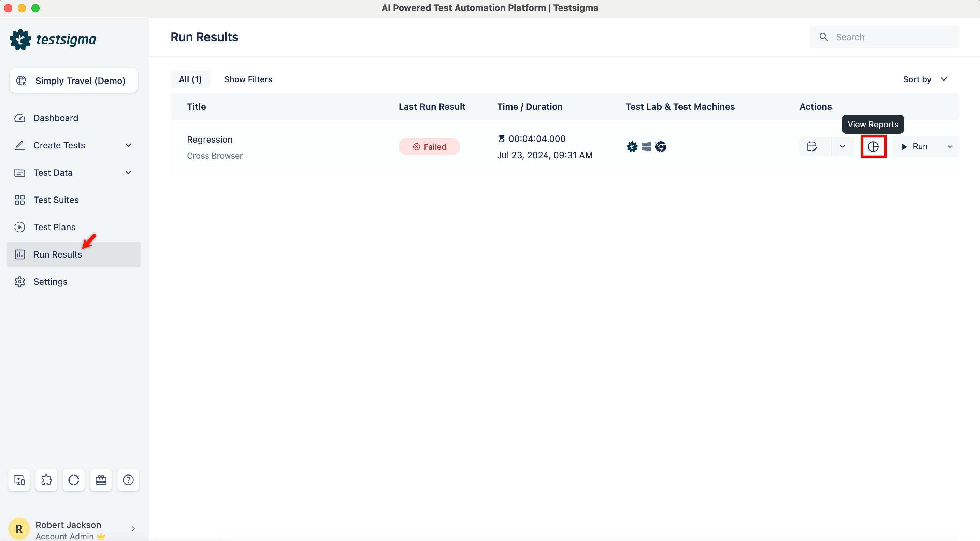Expand the schedule options chevron
Screen dimensions: 980x541
[x=842, y=147]
